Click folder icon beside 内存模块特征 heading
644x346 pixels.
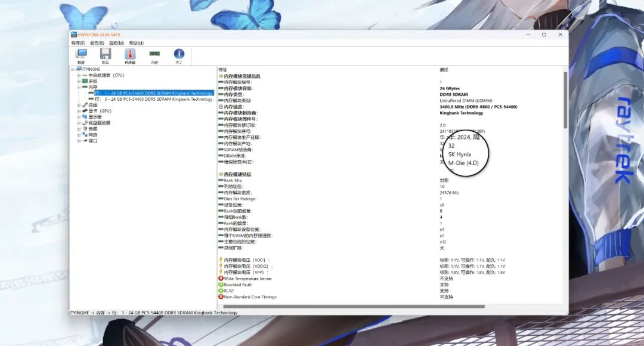point(221,174)
